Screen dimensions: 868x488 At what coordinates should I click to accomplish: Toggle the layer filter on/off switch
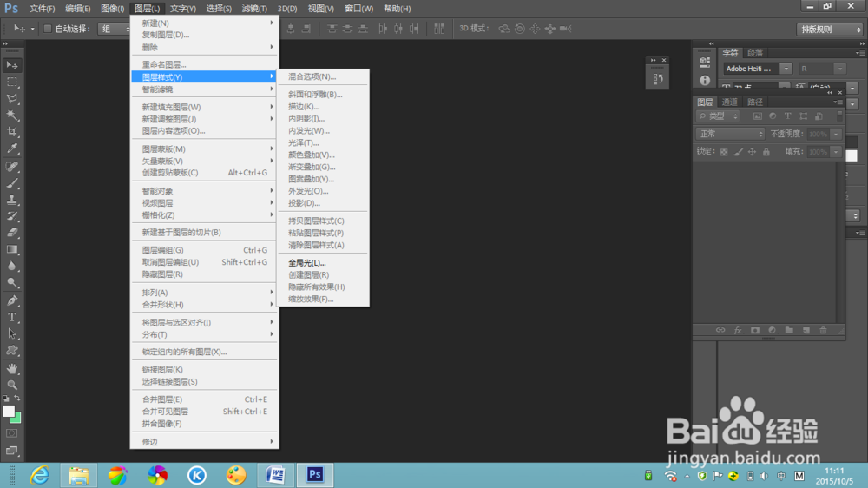tap(839, 115)
